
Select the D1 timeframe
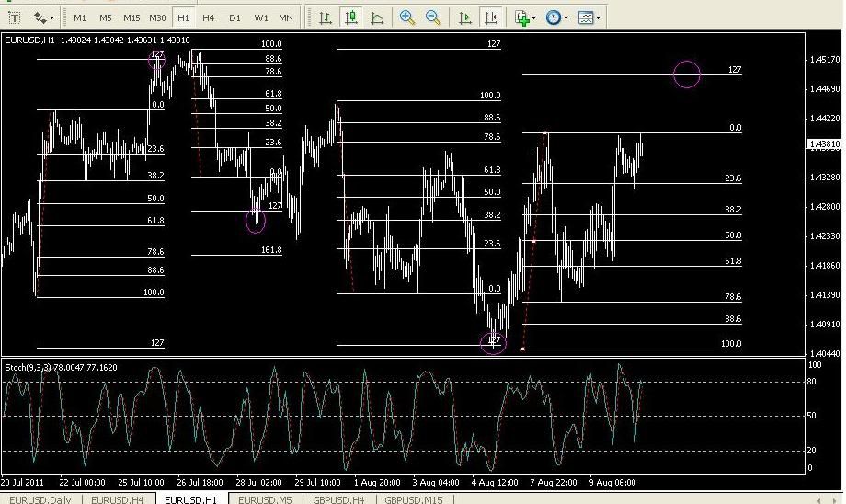tap(234, 17)
